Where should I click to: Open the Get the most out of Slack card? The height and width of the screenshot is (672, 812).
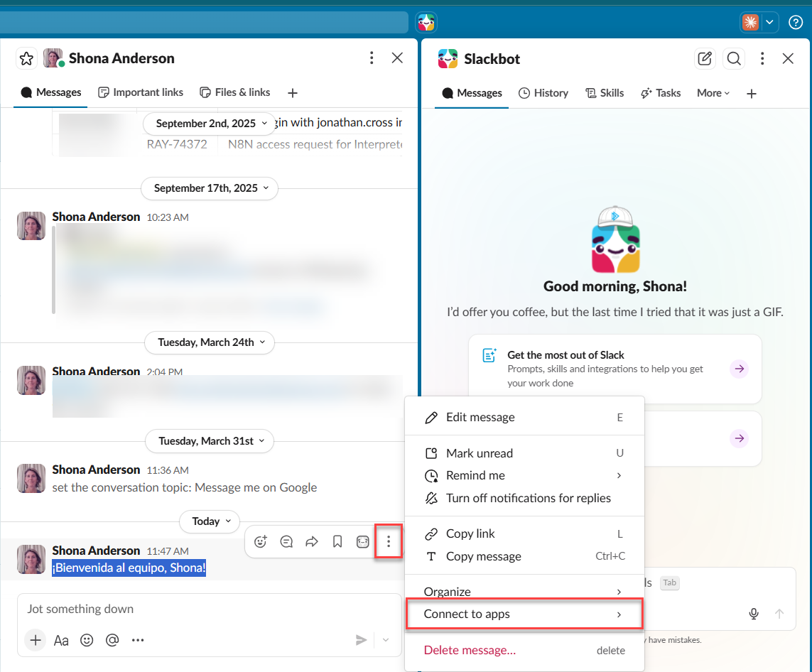pyautogui.click(x=615, y=369)
